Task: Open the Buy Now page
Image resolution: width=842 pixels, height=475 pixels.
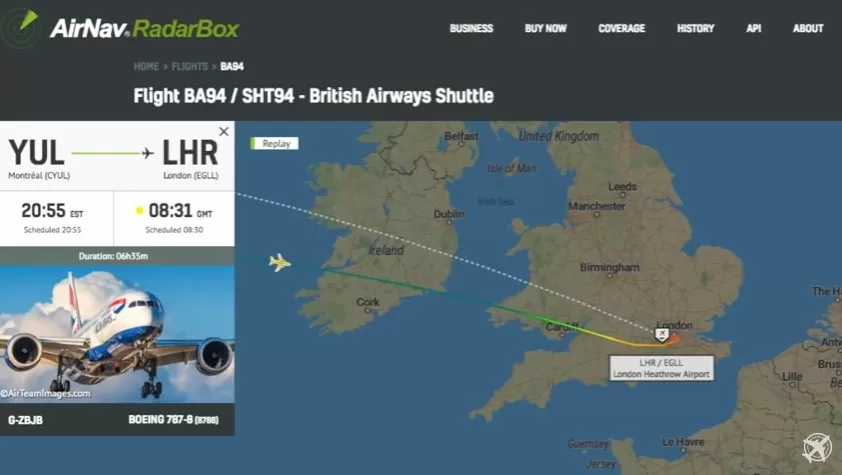Action: (546, 28)
